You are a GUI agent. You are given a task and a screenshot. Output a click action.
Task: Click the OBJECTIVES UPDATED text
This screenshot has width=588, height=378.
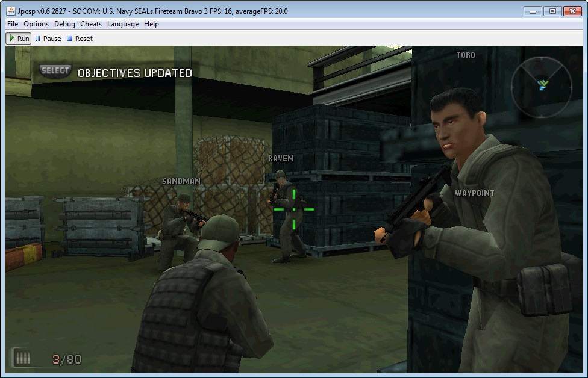tap(134, 73)
